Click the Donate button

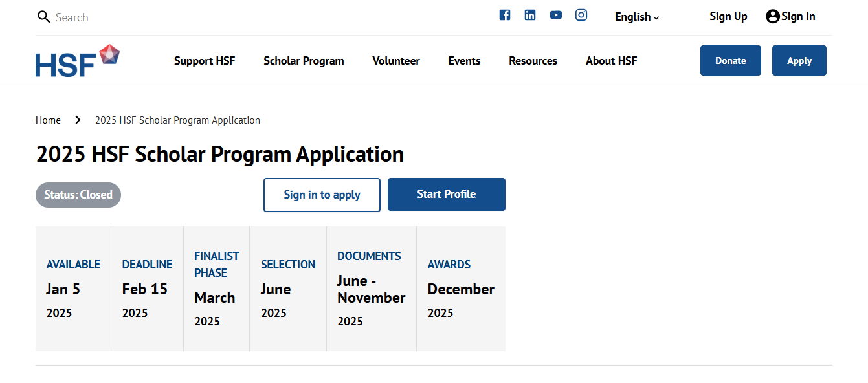coord(730,60)
